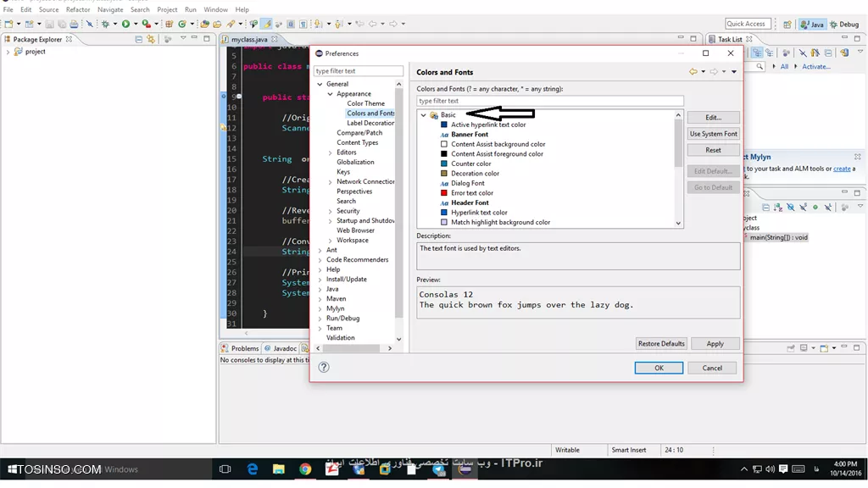Image resolution: width=868 pixels, height=488 pixels.
Task: Open the Refactor menu
Action: [x=78, y=9]
